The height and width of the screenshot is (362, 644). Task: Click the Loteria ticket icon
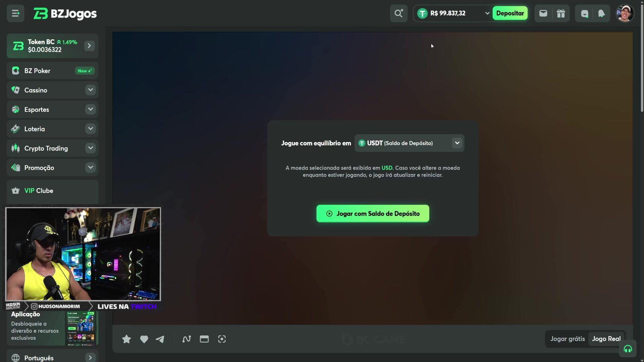tap(15, 129)
